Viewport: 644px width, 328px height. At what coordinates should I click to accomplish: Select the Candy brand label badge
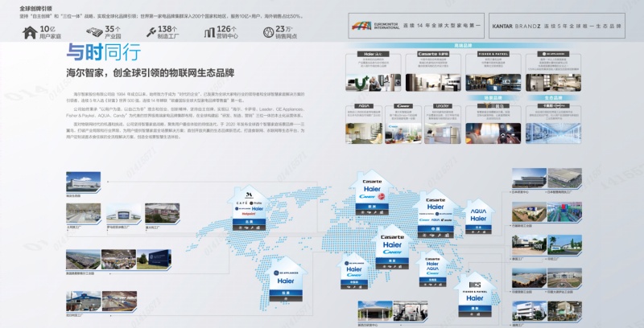(403, 106)
